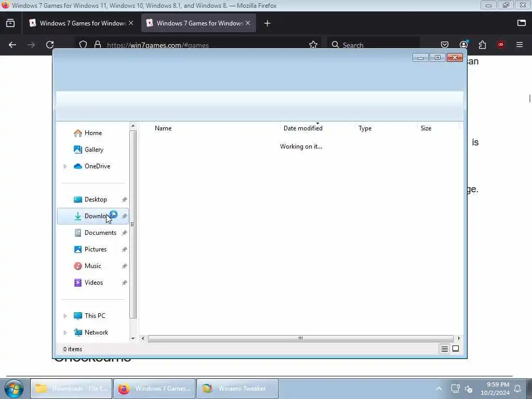Open the Firefox sidebar icon at the tab strip's right end
Image resolution: width=532 pixels, height=399 pixels.
[x=522, y=23]
